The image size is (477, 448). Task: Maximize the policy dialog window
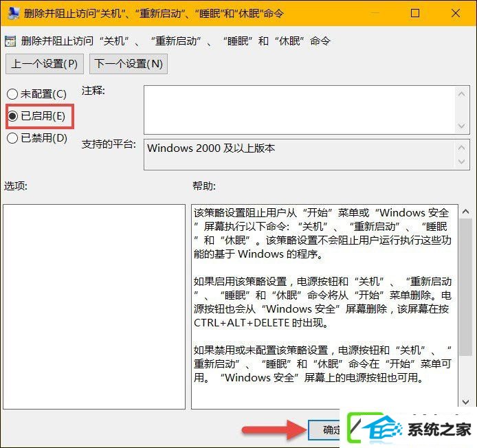[415, 13]
